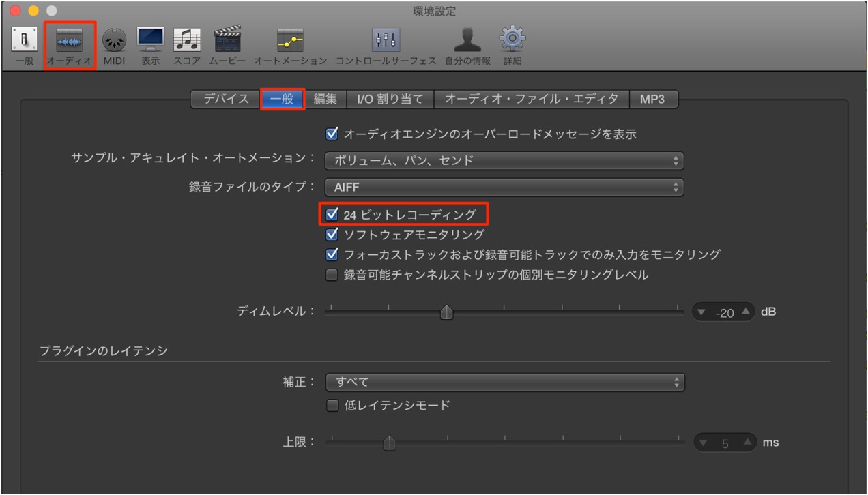Toggle the ソフトウェアモニタリング checkbox
This screenshot has width=868, height=495.
coord(332,234)
